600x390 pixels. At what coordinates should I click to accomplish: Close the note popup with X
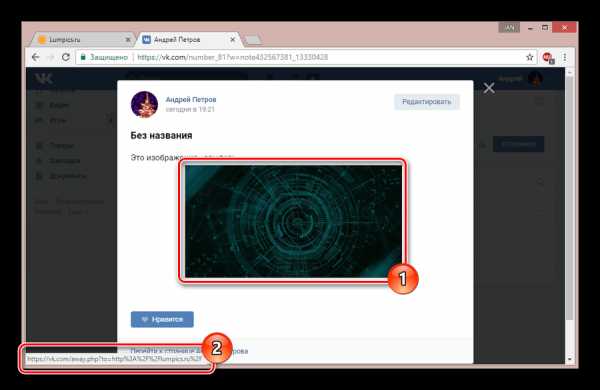(x=489, y=88)
